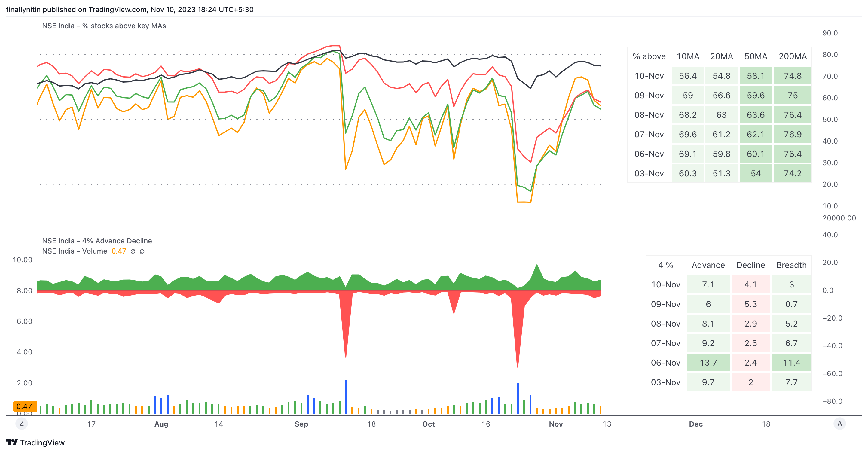868x453 pixels.
Task: Click the Sep label on time axis
Action: [x=301, y=424]
